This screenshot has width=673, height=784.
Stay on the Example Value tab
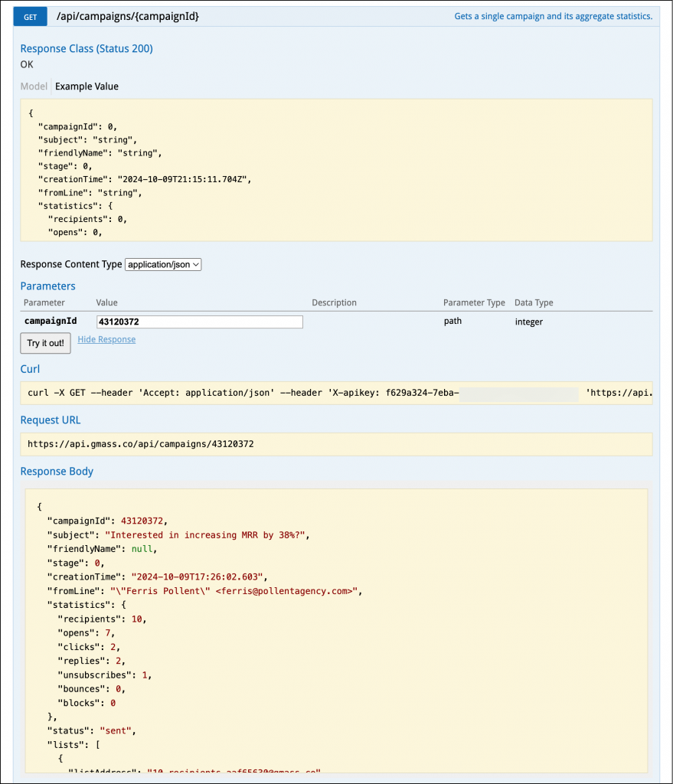click(86, 86)
